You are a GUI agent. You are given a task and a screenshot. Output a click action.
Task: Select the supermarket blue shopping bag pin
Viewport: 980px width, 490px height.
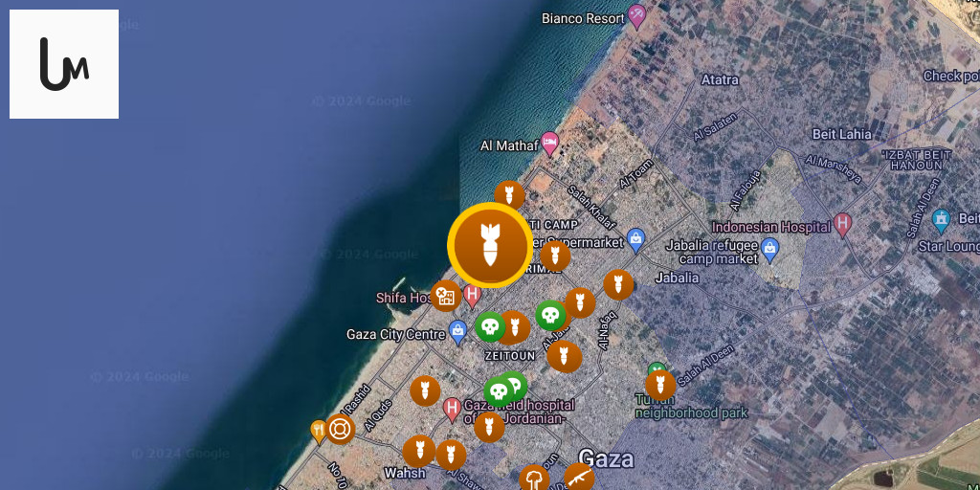(x=635, y=240)
